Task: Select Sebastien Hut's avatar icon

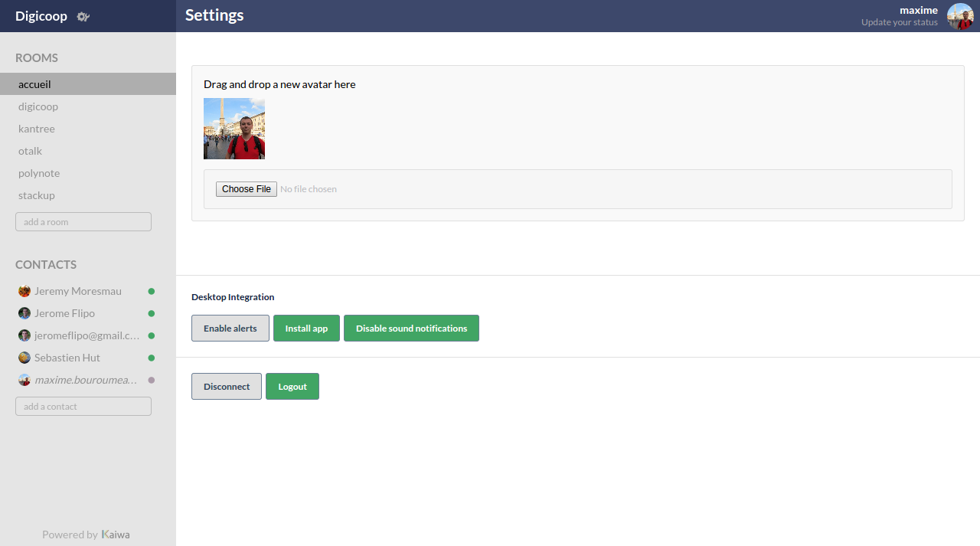Action: coord(24,358)
